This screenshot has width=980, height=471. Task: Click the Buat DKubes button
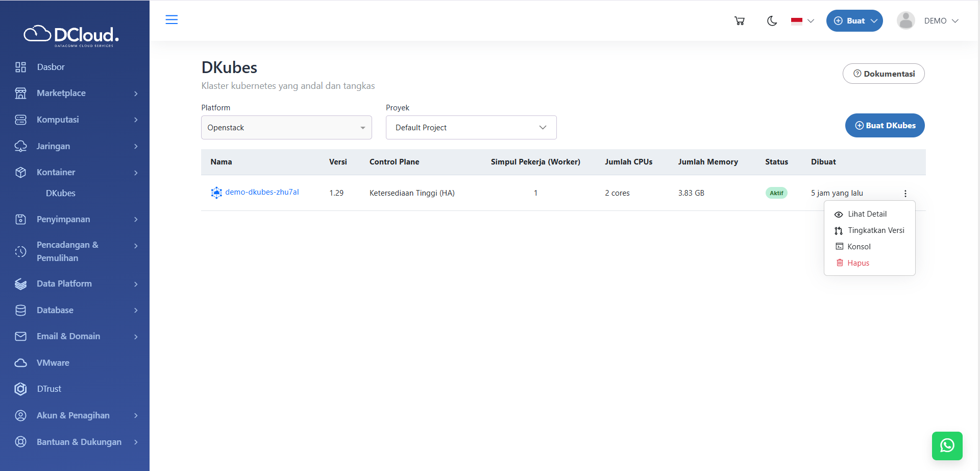pos(885,126)
